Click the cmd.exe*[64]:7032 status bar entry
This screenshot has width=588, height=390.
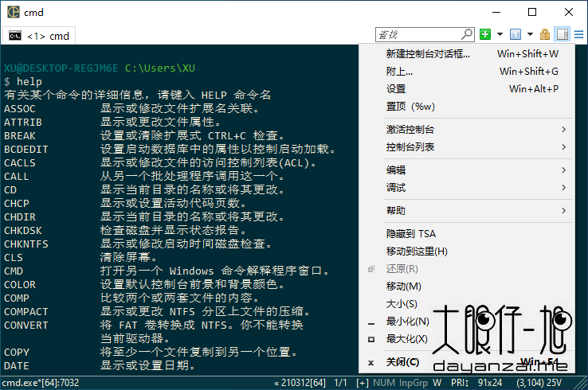(x=41, y=383)
